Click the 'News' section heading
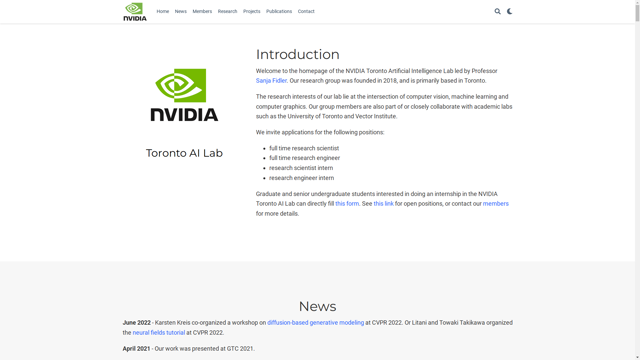640x360 pixels. (x=317, y=306)
